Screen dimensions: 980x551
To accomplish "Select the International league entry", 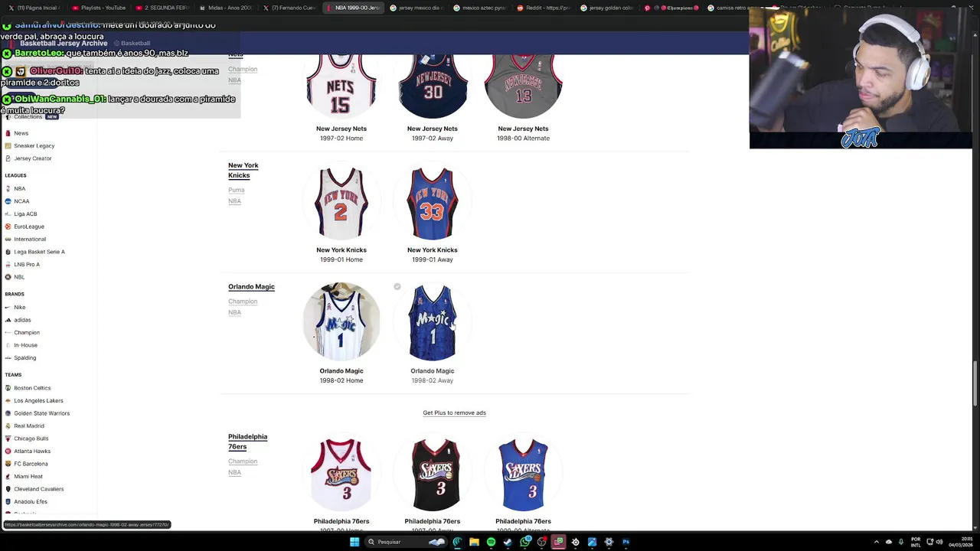I will click(25, 239).
